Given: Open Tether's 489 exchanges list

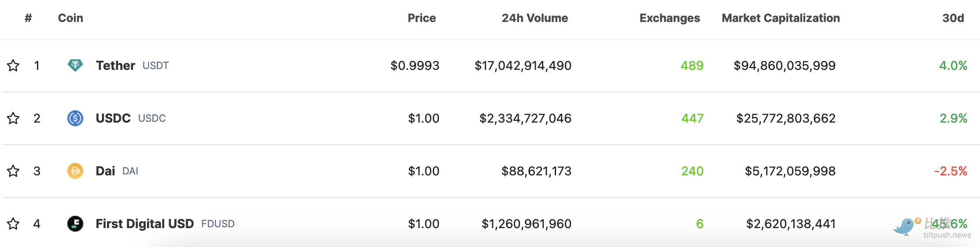Looking at the screenshot, I should click(x=692, y=65).
